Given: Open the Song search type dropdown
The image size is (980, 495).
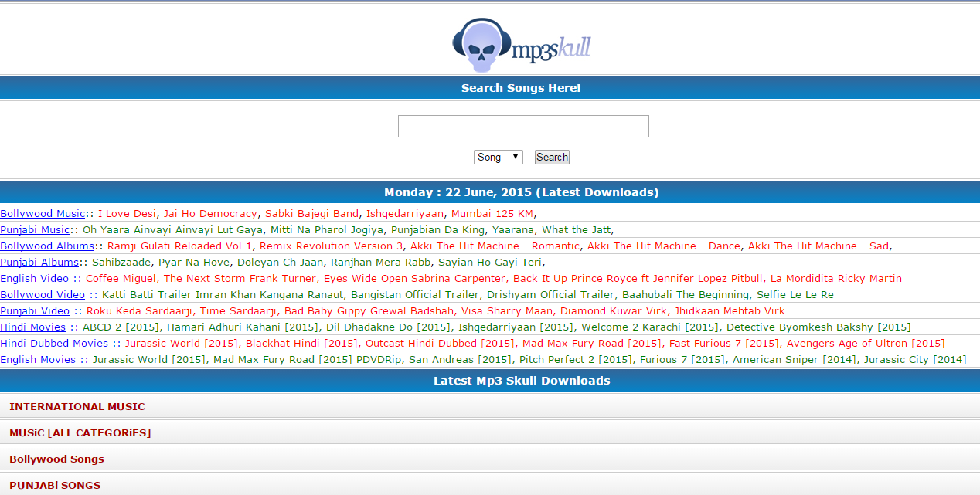Looking at the screenshot, I should pyautogui.click(x=499, y=157).
